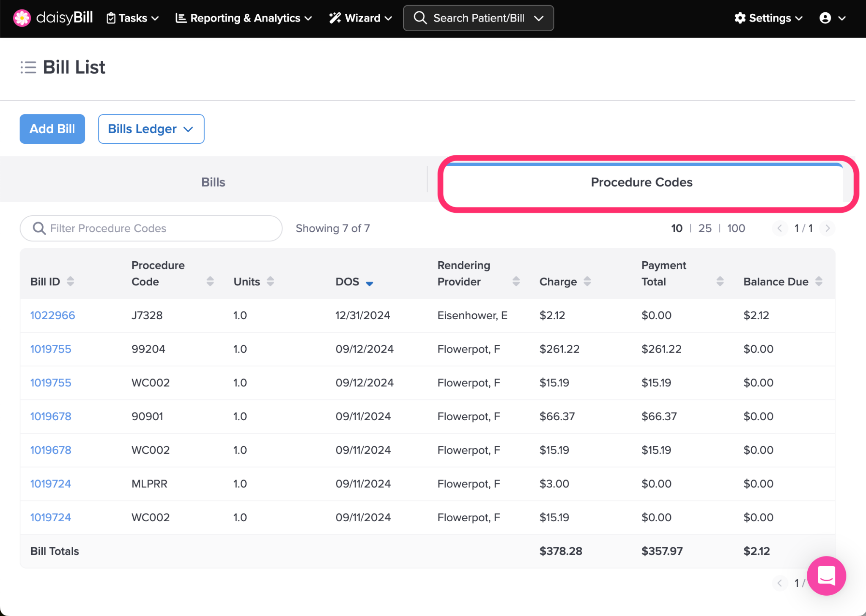This screenshot has width=866, height=616.
Task: Sort by Units column arrows
Action: pos(271,282)
